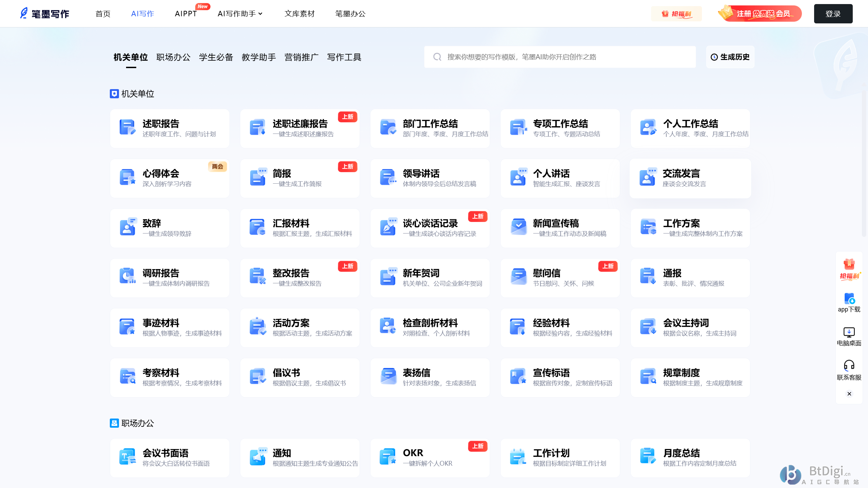This screenshot has width=868, height=488.
Task: Click the 新闻宣传稿 envelope icon
Action: coord(518,227)
